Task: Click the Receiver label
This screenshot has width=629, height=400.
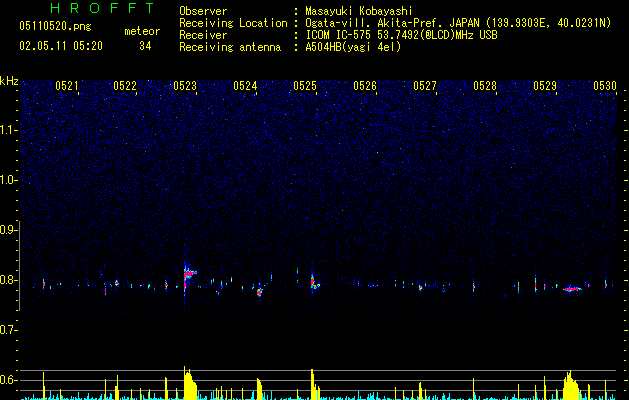Action: point(203,35)
